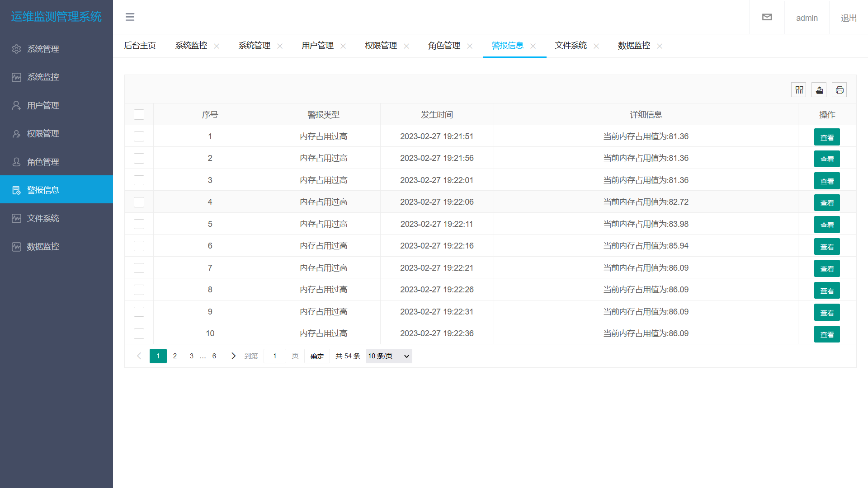Click the export icon in table toolbar

point(819,90)
